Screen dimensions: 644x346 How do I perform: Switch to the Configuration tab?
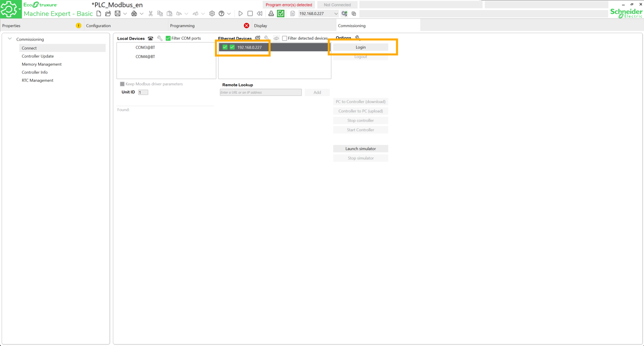coord(98,26)
